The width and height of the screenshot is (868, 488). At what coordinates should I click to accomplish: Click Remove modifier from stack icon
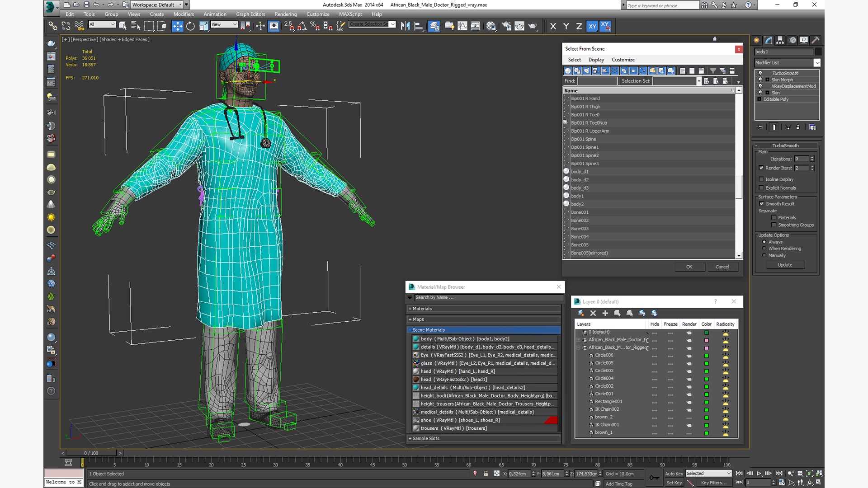[798, 127]
